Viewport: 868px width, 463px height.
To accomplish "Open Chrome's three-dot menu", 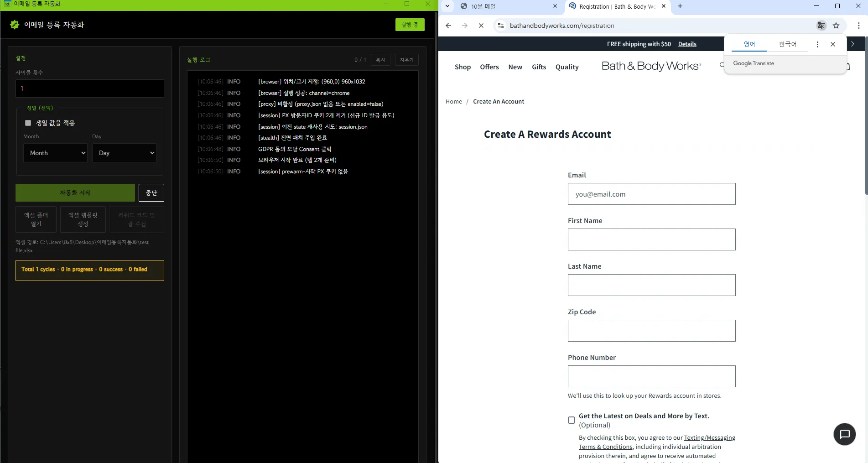I will pyautogui.click(x=858, y=26).
